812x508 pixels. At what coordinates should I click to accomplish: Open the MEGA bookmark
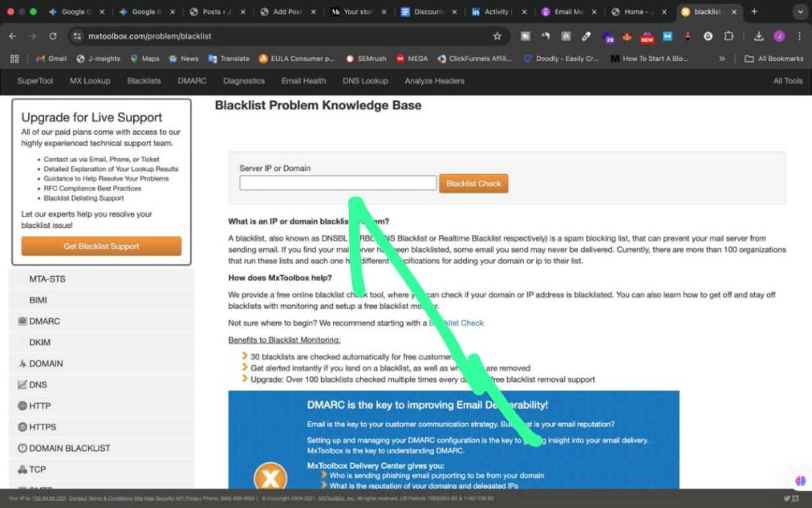[x=412, y=59]
